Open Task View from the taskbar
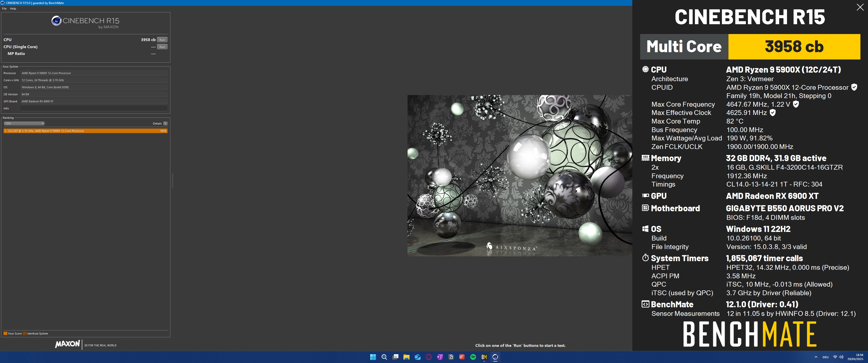This screenshot has width=868, height=363. point(395,357)
